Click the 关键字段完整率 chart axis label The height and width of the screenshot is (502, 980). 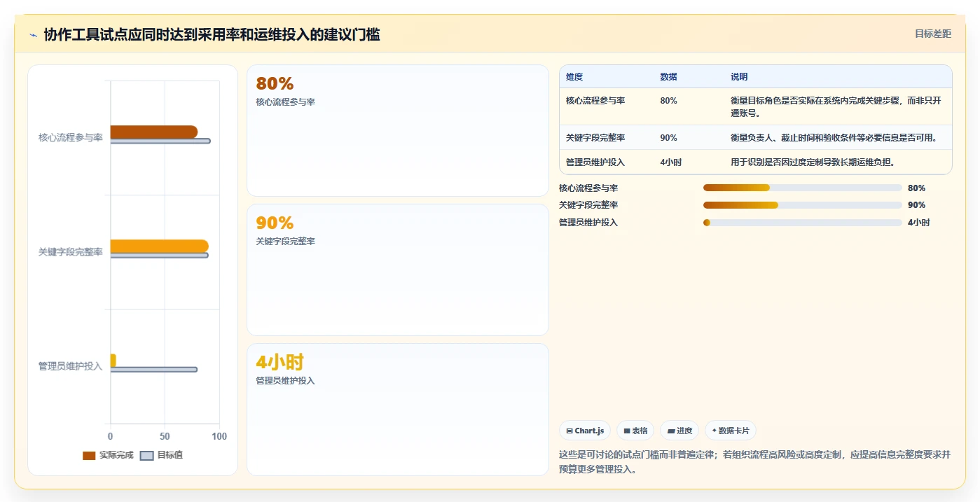tap(71, 252)
